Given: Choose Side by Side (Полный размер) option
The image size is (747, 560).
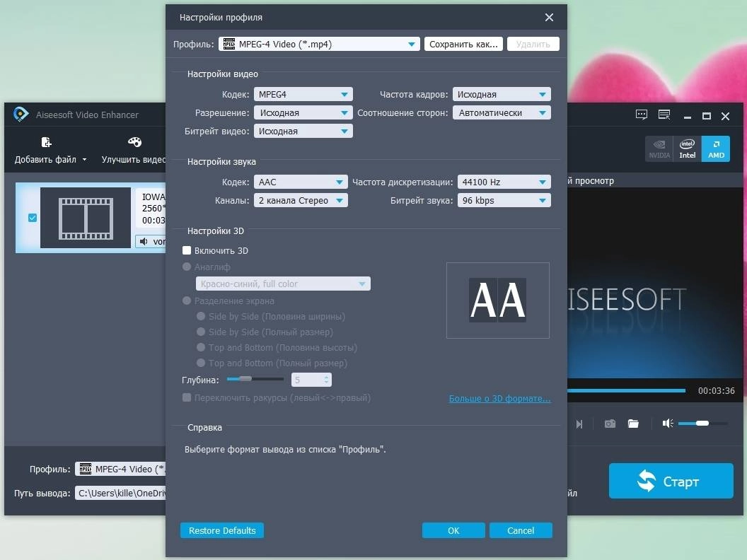Looking at the screenshot, I should click(x=201, y=332).
